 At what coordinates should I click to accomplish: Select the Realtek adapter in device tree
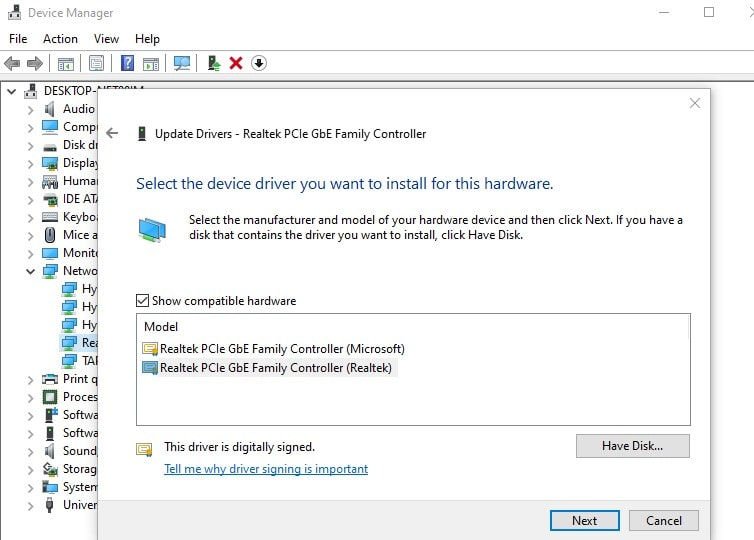[80, 343]
